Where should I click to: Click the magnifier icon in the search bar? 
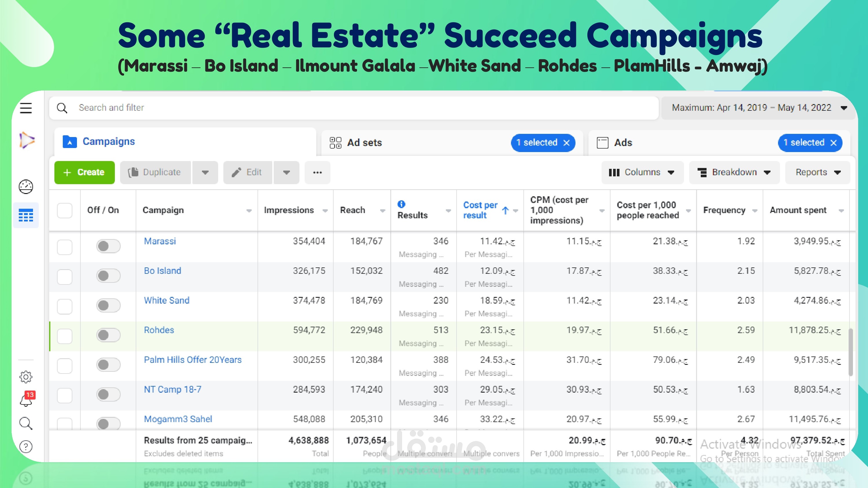coord(62,108)
